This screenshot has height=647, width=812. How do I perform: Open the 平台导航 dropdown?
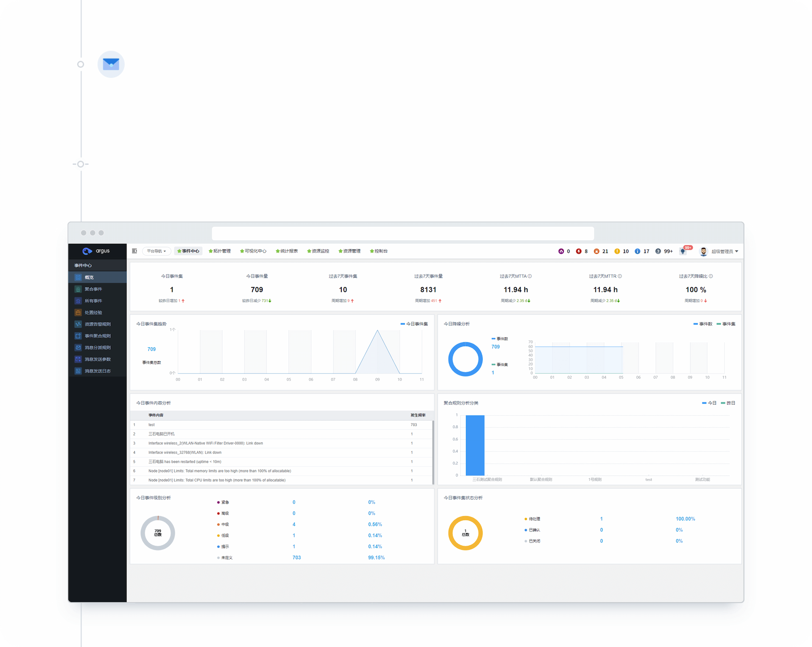click(156, 251)
